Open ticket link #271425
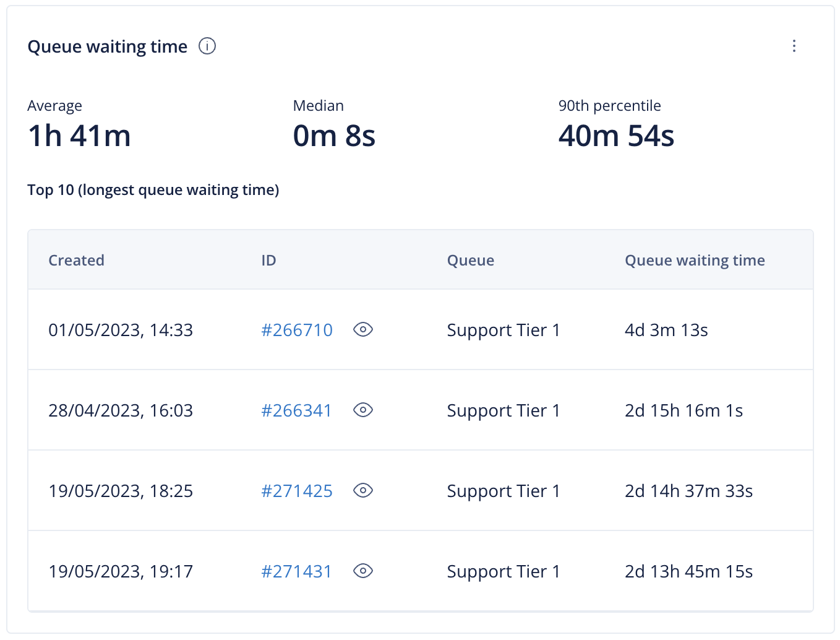The image size is (840, 640). click(297, 491)
